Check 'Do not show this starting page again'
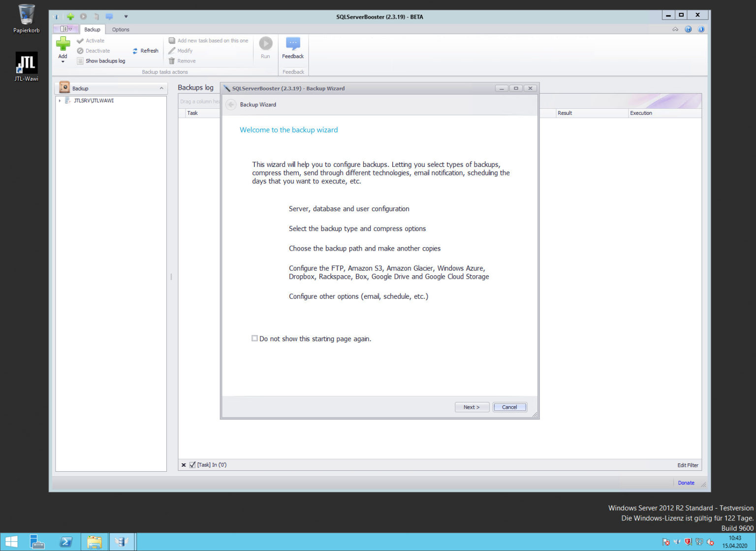The image size is (756, 551). click(254, 338)
